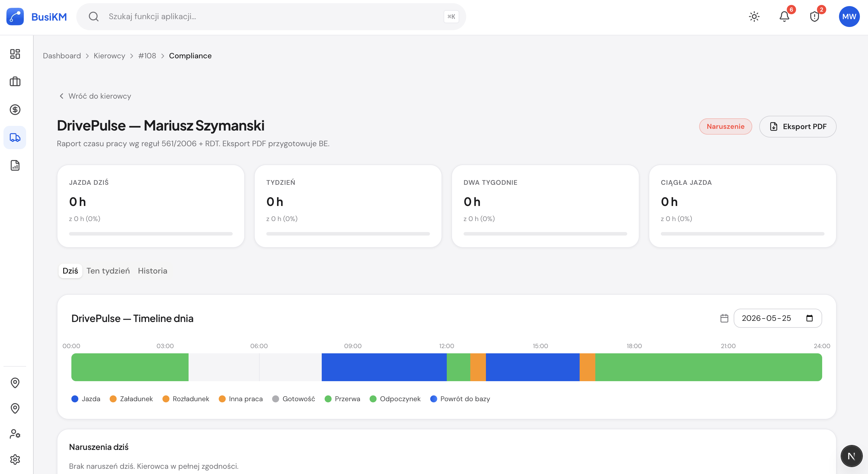This screenshot has width=868, height=474.
Task: Open the dollar finance icon in sidebar
Action: coord(15,109)
